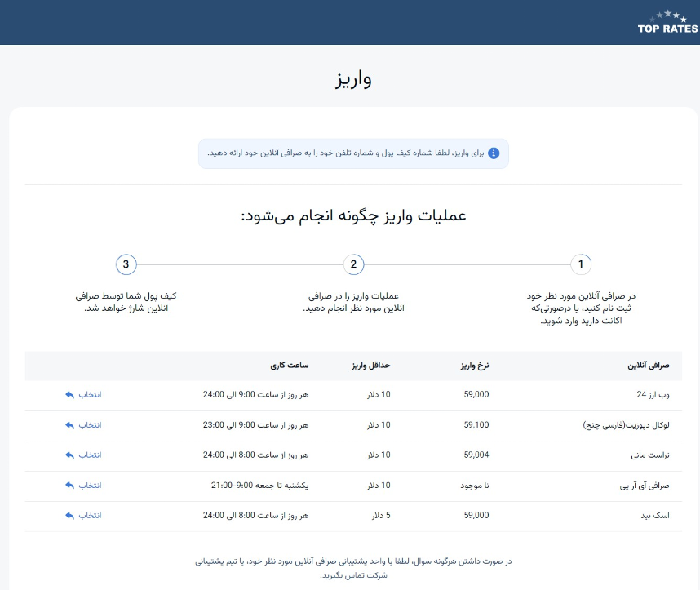Click the 5 دلار minimum deposit cell
Screen dimensions: 700x590
click(x=381, y=516)
